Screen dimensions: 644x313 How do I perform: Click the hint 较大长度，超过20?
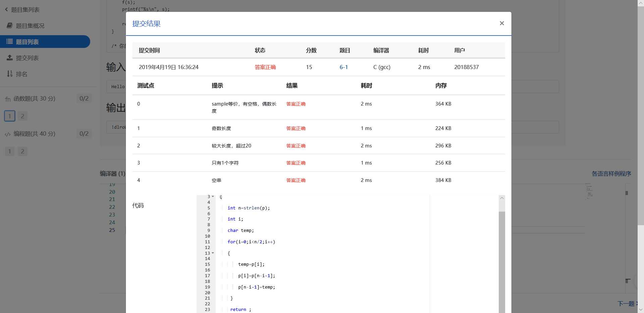231,146
